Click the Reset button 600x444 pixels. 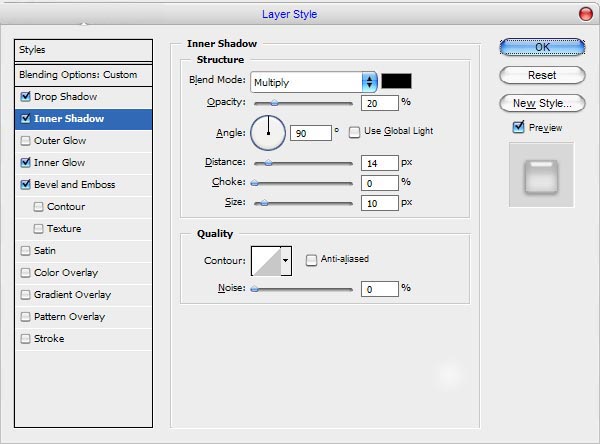coord(542,75)
